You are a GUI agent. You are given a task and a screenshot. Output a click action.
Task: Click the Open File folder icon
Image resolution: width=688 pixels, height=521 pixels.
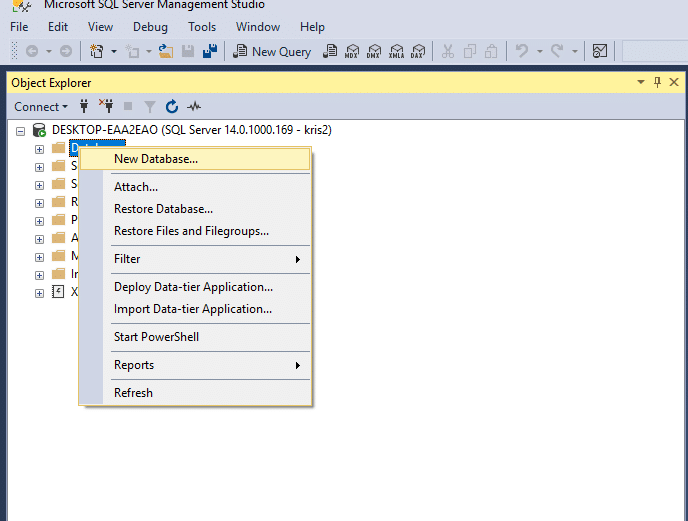point(166,52)
